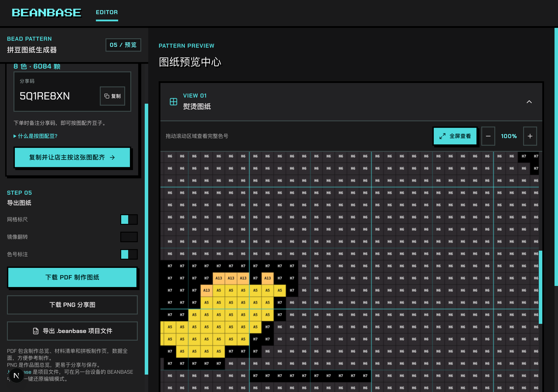Click the grid icon beside VIEW 01

coord(174,101)
